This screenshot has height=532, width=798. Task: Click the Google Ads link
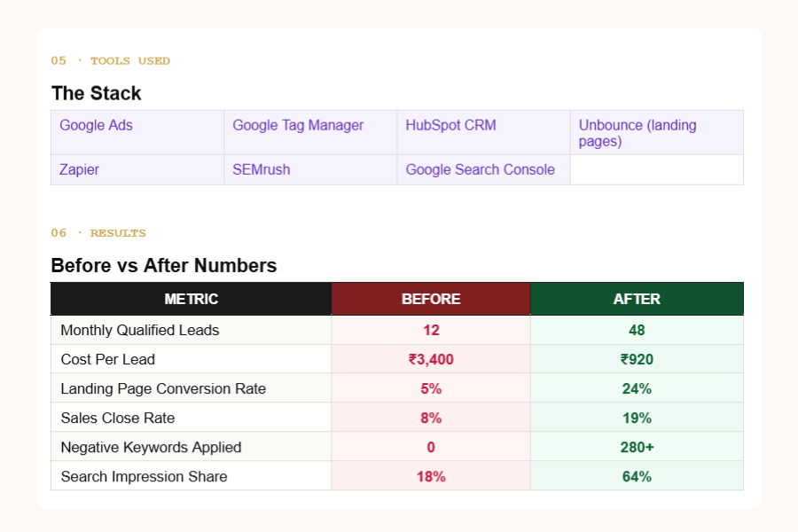click(96, 125)
